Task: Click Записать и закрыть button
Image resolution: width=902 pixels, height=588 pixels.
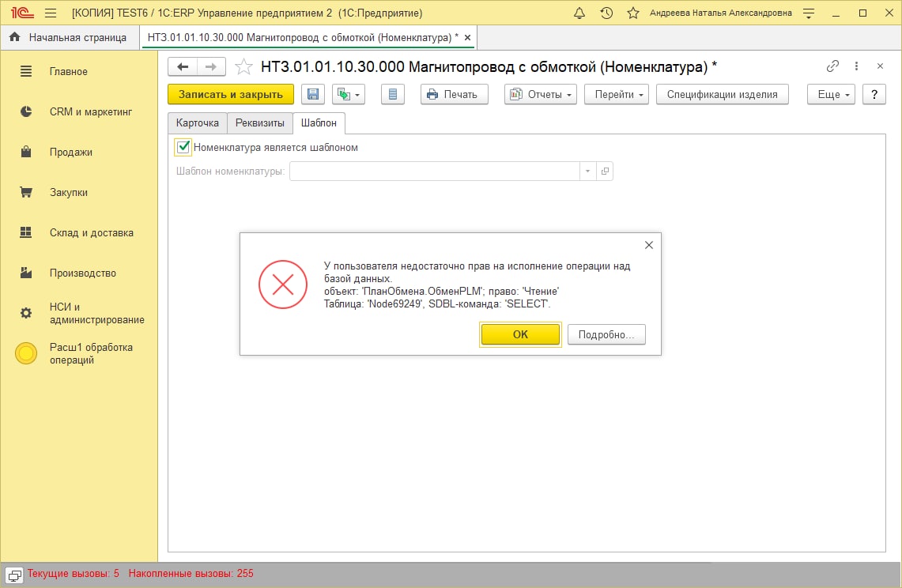Action: (x=231, y=94)
